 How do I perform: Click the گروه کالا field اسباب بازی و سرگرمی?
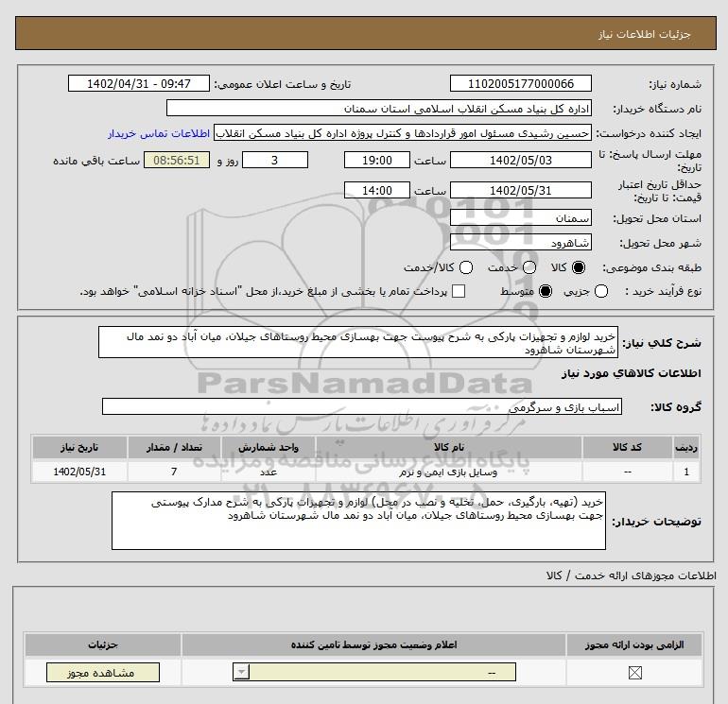362,406
